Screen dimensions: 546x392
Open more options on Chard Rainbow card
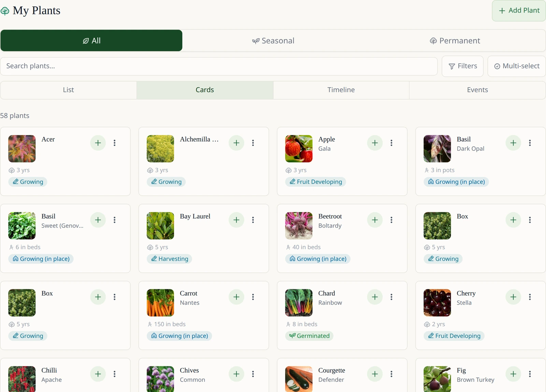point(391,297)
